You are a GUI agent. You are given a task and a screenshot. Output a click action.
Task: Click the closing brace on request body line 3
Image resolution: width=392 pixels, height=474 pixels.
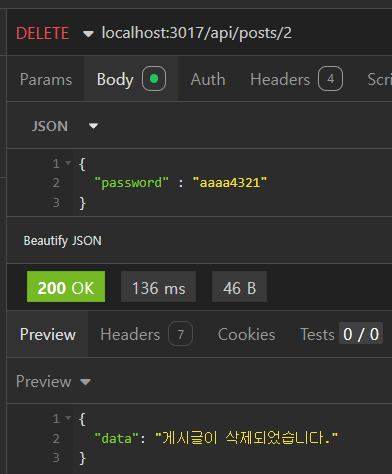click(x=82, y=203)
